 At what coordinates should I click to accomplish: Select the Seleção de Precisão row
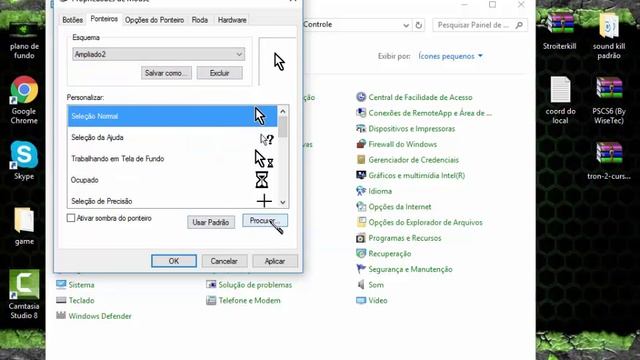(172, 200)
